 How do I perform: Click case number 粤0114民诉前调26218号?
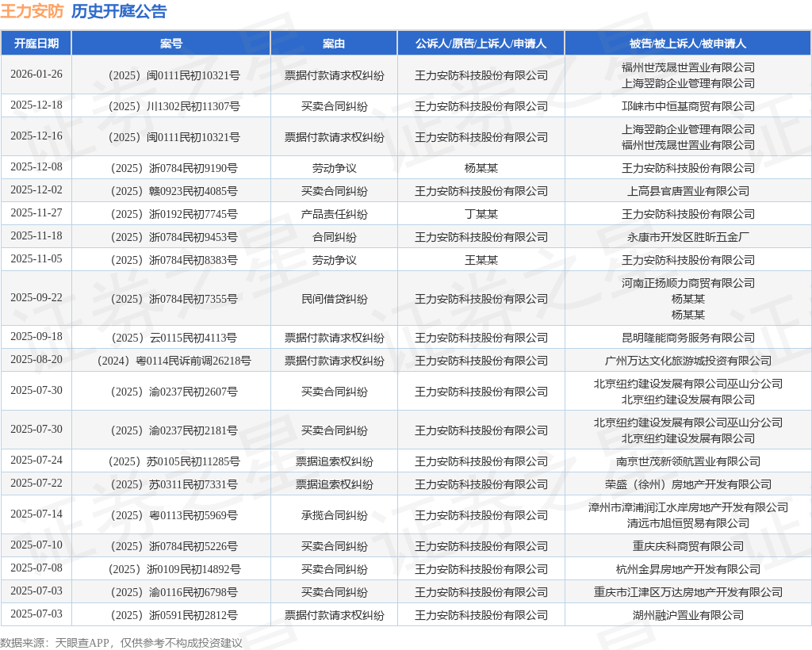(x=174, y=361)
